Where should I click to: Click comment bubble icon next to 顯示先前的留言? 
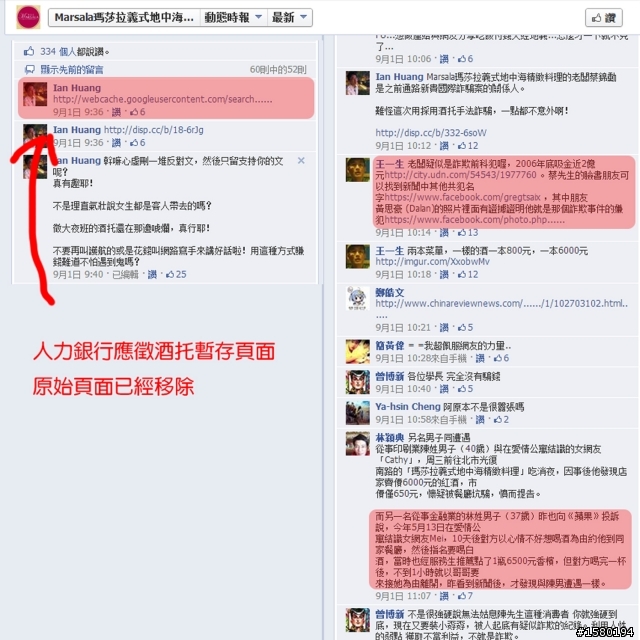click(x=30, y=70)
